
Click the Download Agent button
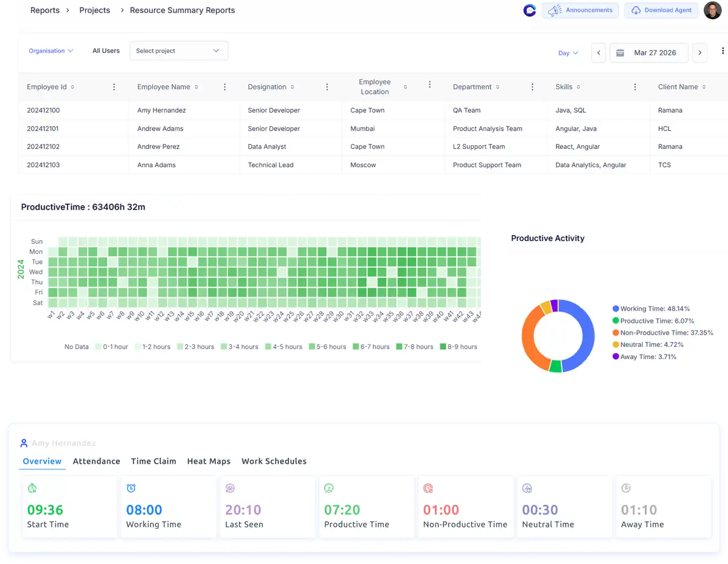pos(661,10)
